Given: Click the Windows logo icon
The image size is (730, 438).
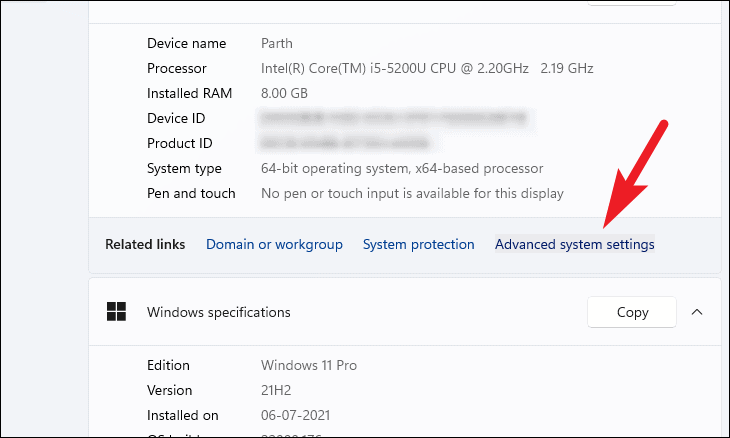Looking at the screenshot, I should coord(117,312).
